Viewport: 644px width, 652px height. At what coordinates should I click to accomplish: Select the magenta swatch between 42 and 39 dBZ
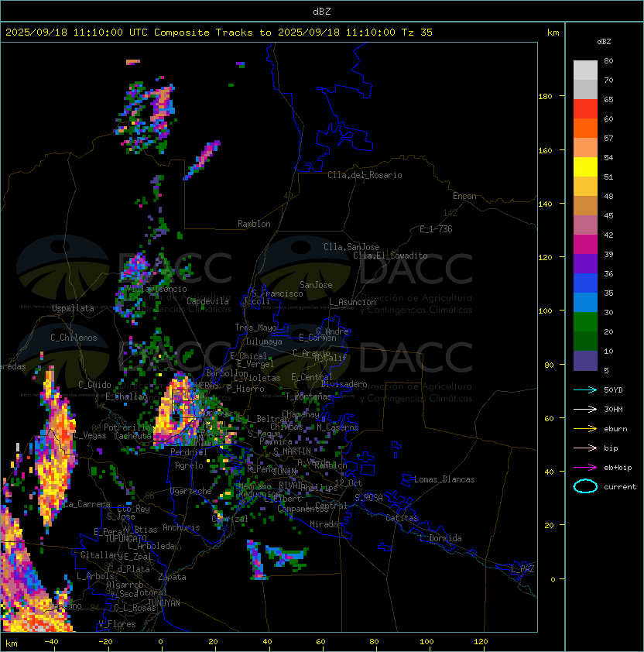[x=585, y=244]
